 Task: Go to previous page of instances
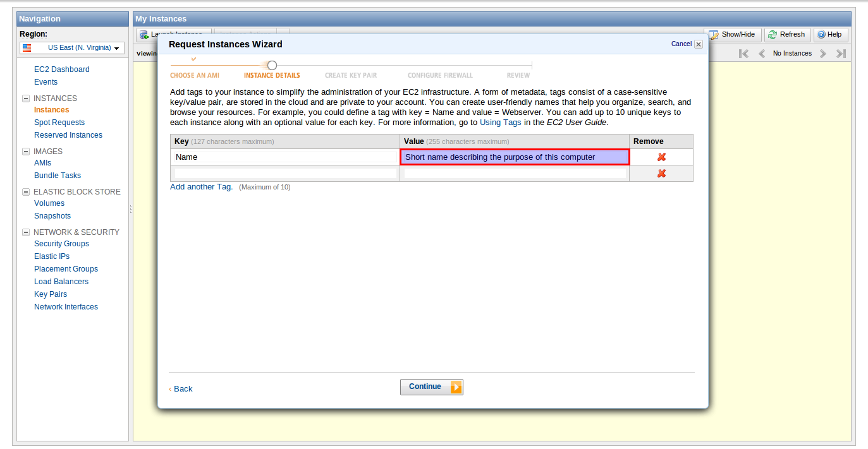coord(762,54)
